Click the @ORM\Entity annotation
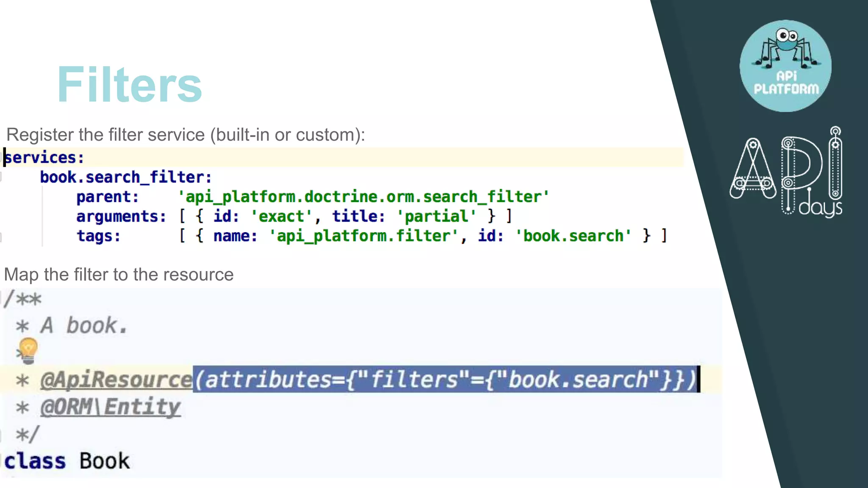Viewport: 868px width, 488px height. (x=111, y=407)
